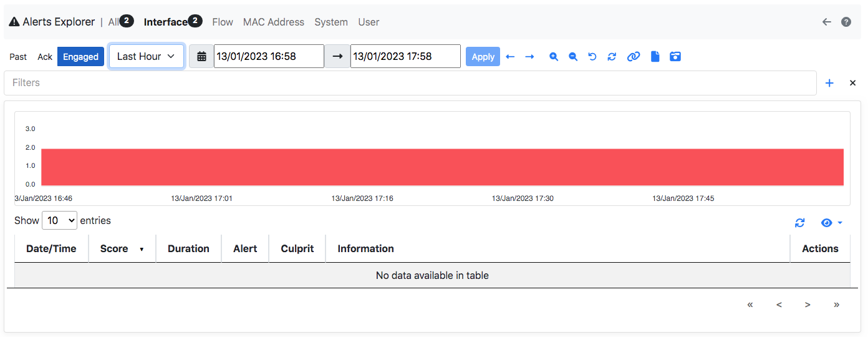This screenshot has width=868, height=337.
Task: Add a new filter with plus icon
Action: 829,83
